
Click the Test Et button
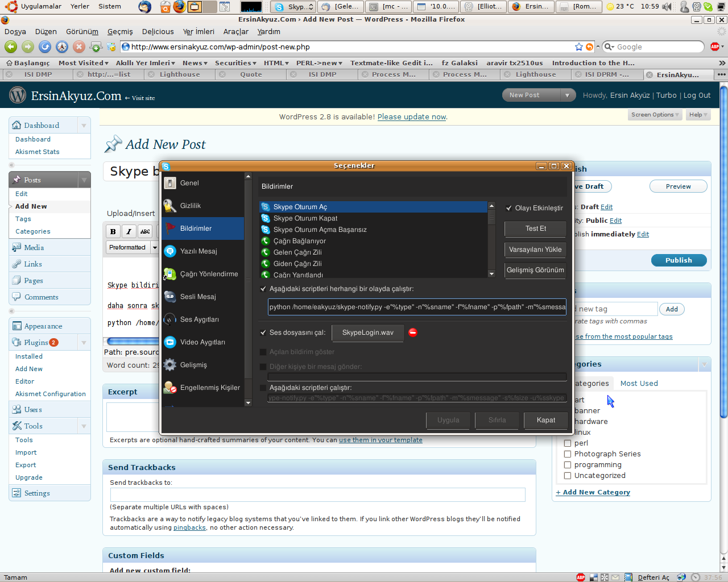coord(535,228)
